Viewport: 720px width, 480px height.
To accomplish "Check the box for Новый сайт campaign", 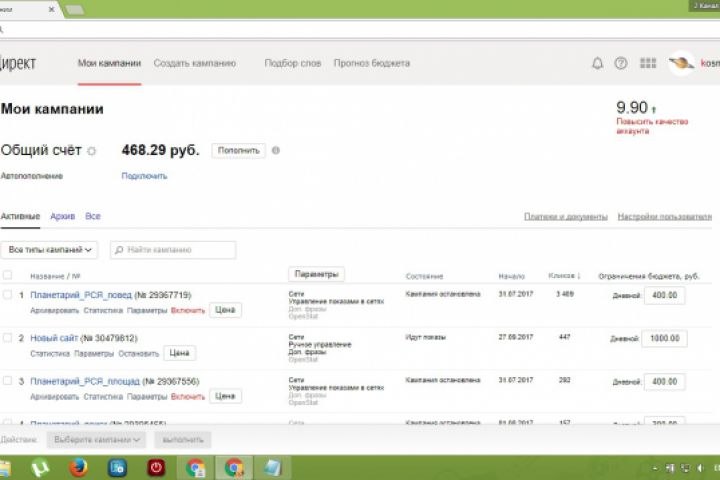I will point(7,338).
